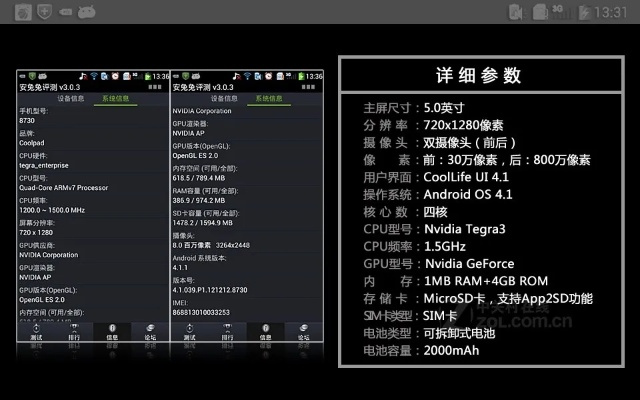Switch to 设备信息 tab in left phone screenshot
The width and height of the screenshot is (640, 400).
click(x=71, y=98)
